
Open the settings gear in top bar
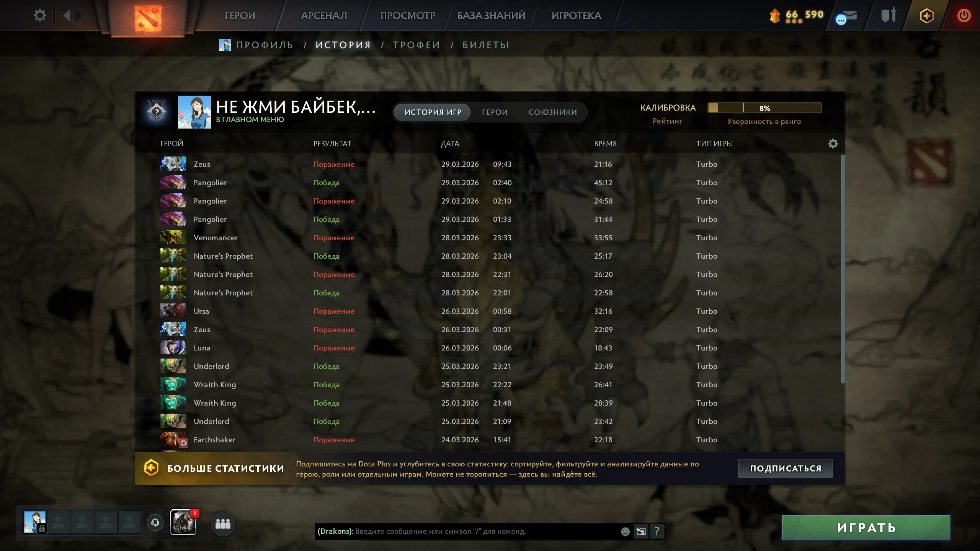coord(40,15)
